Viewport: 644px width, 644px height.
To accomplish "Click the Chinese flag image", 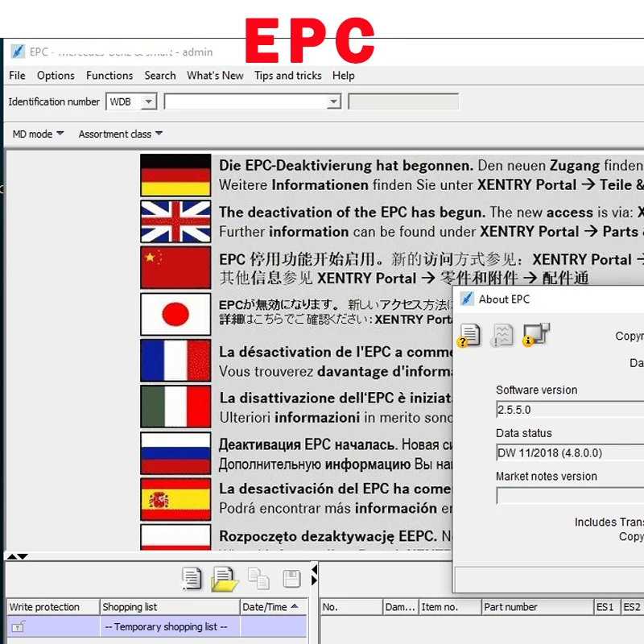I will coord(175,267).
